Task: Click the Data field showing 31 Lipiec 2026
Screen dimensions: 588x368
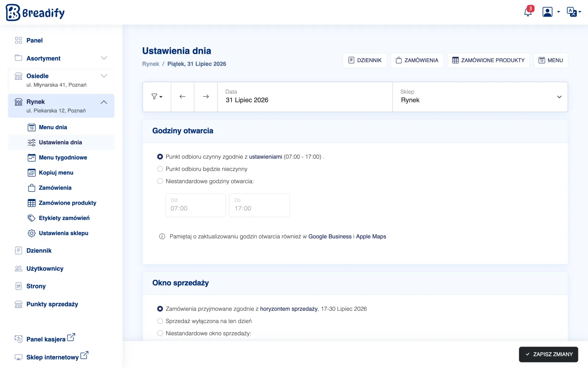Action: pos(305,97)
